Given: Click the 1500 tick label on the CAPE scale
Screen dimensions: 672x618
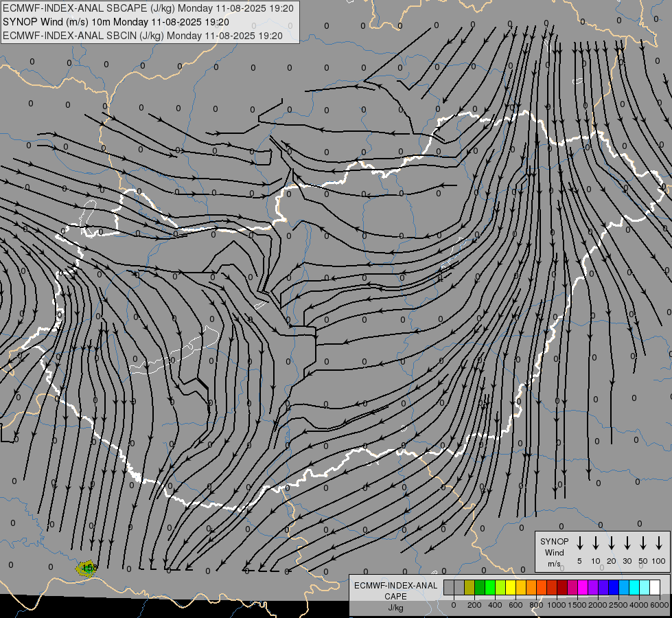Looking at the screenshot, I should pyautogui.click(x=577, y=605).
